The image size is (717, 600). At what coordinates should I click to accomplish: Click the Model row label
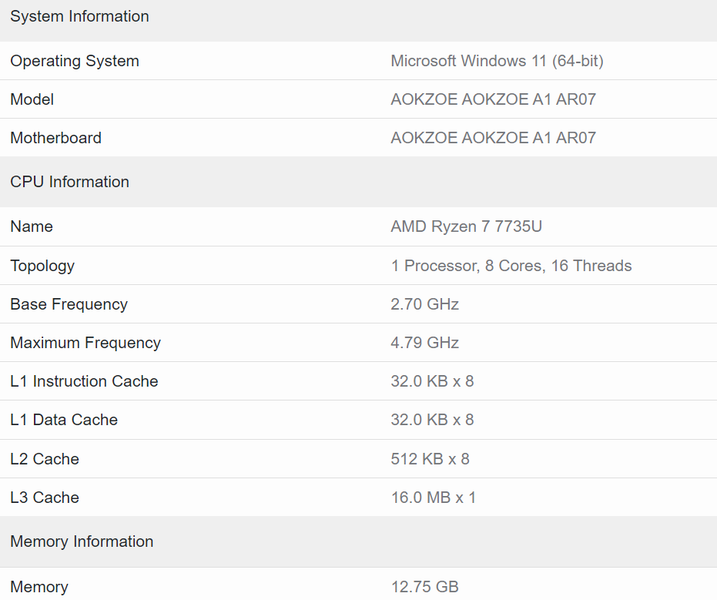[32, 99]
